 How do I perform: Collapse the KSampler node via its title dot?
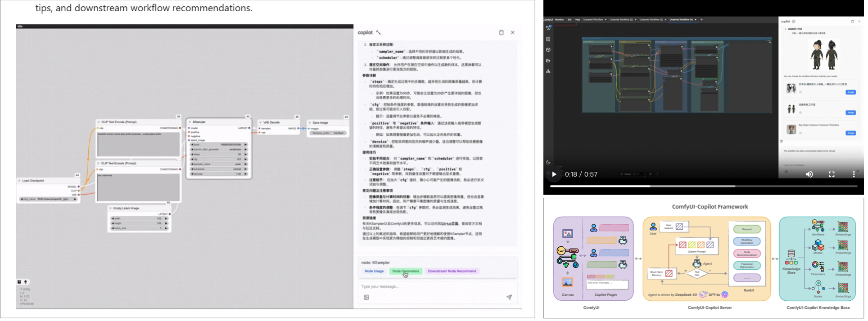(190, 122)
